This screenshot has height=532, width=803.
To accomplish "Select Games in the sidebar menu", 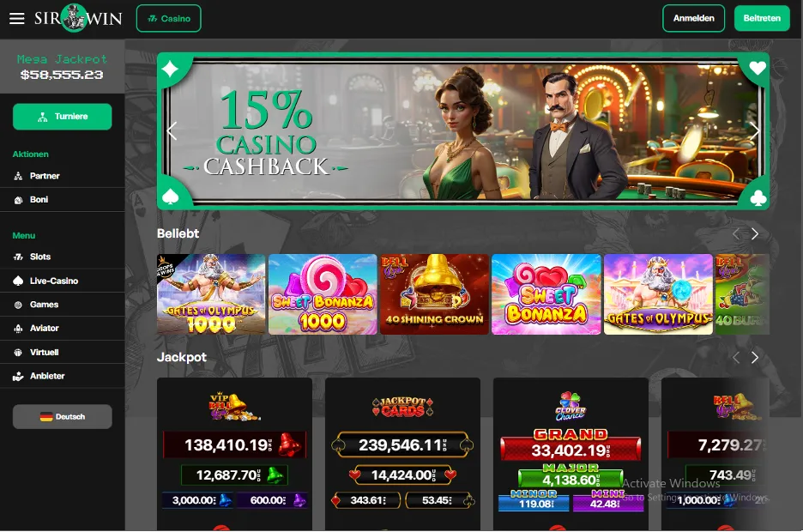I will 63,305.
